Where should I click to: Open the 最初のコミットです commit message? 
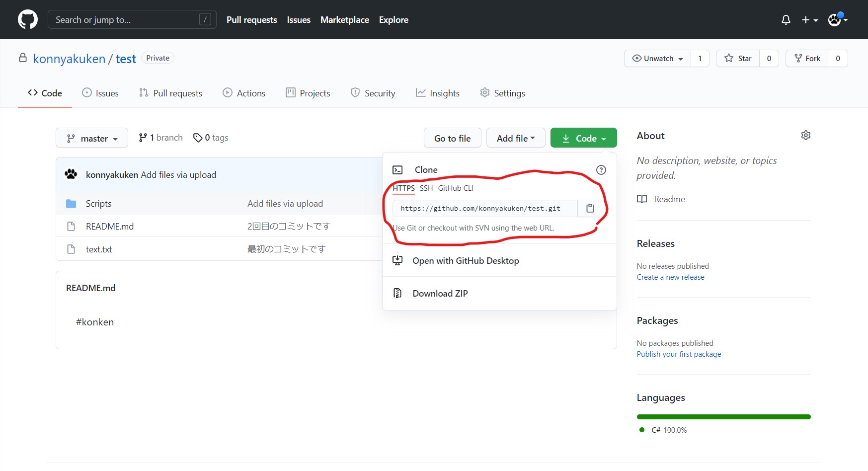pyautogui.click(x=286, y=249)
